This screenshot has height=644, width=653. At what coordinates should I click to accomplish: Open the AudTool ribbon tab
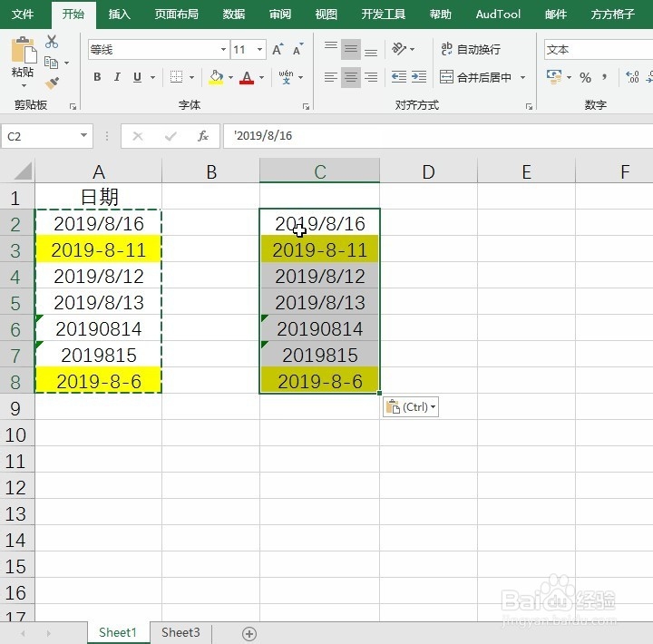pyautogui.click(x=498, y=15)
